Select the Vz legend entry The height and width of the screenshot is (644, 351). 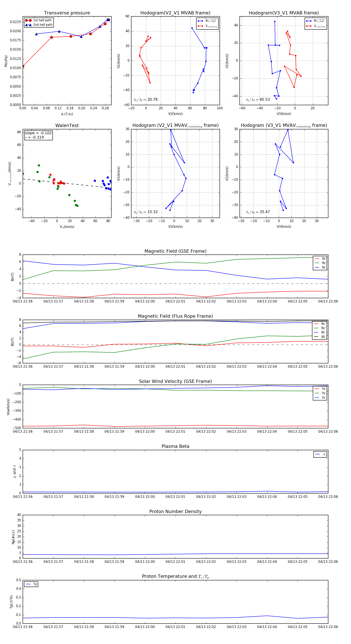[x=320, y=398]
